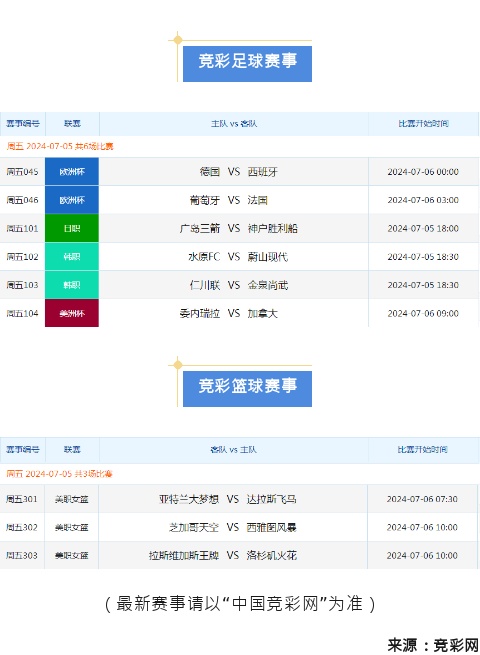Select match number 周五046

pos(22,200)
